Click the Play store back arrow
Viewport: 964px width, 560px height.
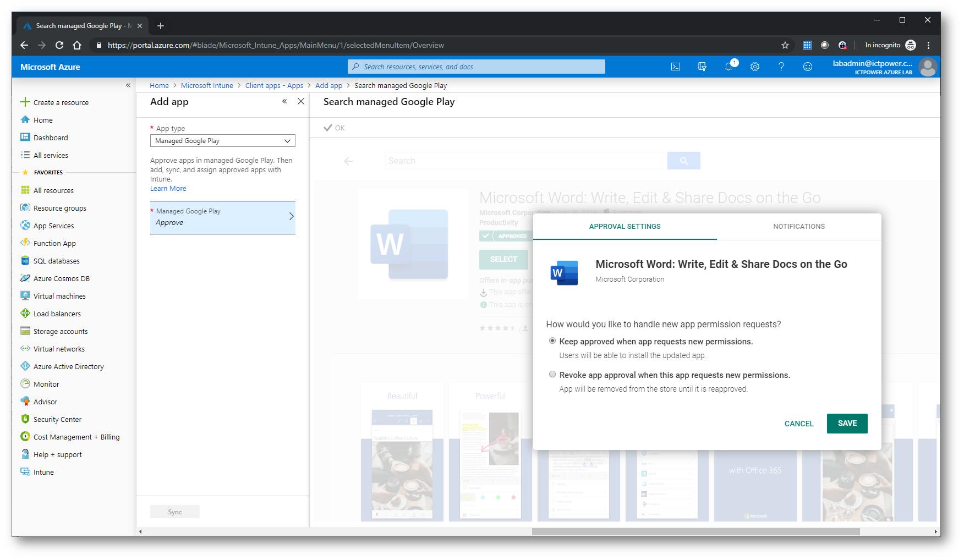348,161
